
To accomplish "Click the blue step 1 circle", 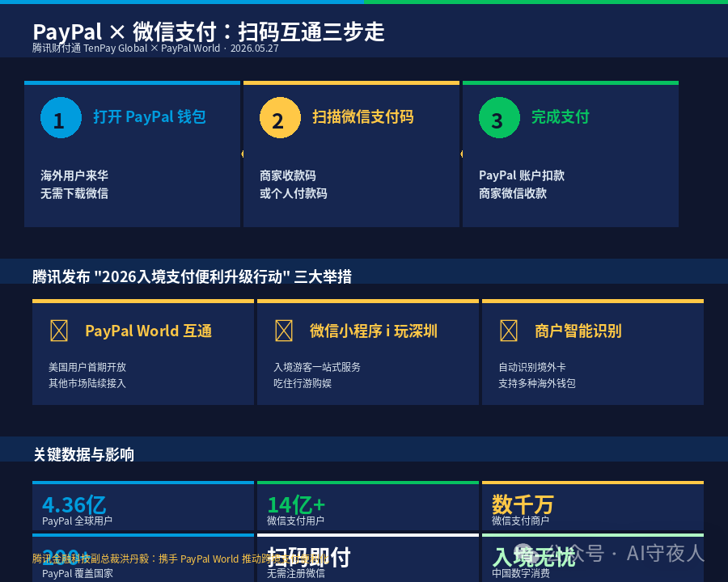I will 61,117.
